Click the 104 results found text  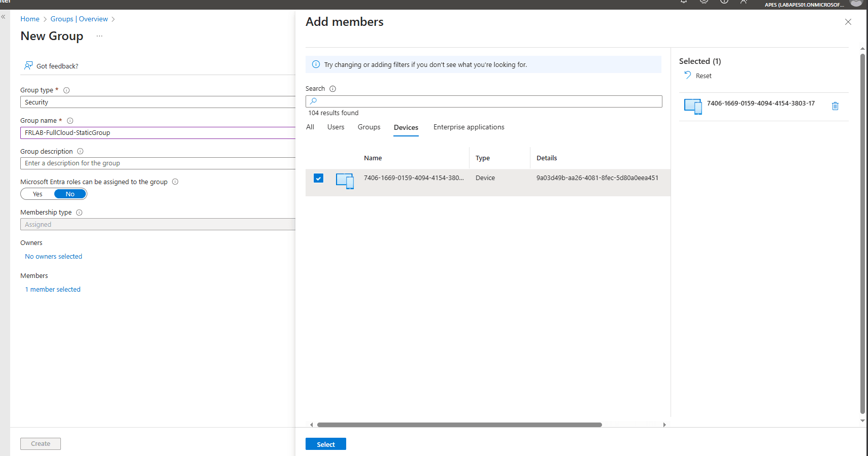pyautogui.click(x=333, y=113)
